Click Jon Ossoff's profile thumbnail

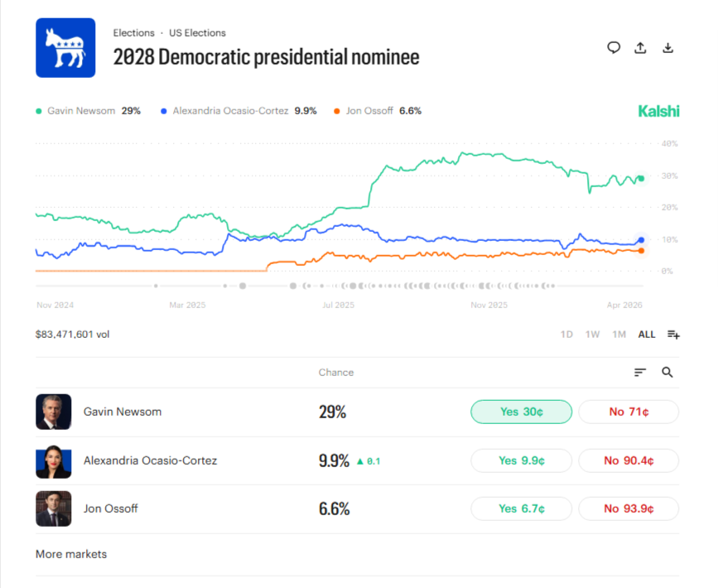[x=53, y=508]
